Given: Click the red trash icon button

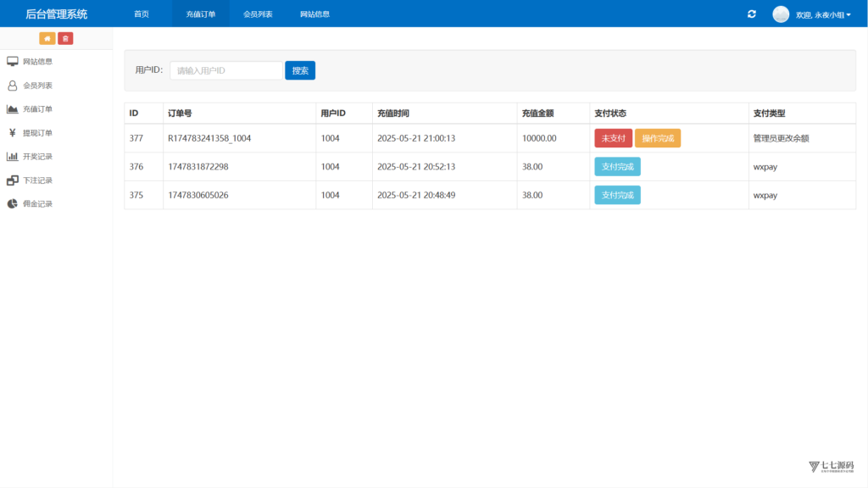Looking at the screenshot, I should pos(65,38).
